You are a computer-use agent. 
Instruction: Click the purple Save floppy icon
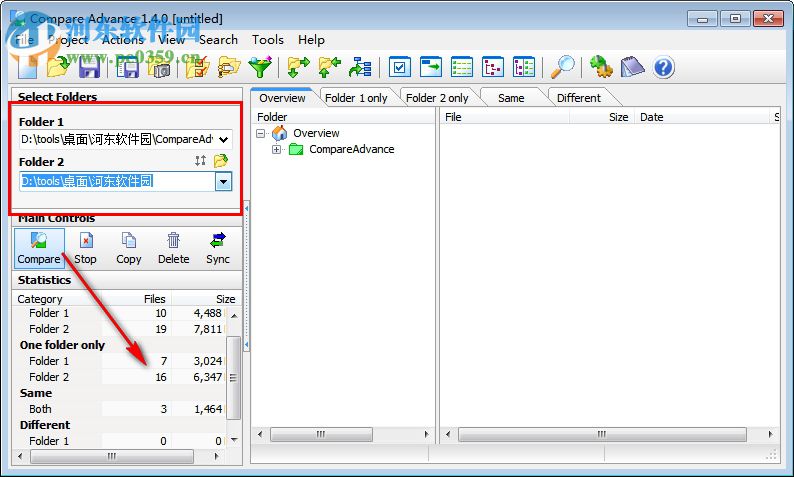pos(90,67)
